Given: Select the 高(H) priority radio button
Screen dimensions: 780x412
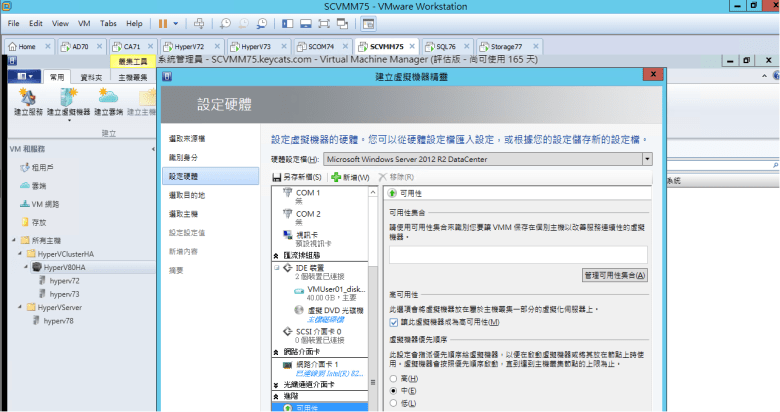Looking at the screenshot, I should (393, 379).
